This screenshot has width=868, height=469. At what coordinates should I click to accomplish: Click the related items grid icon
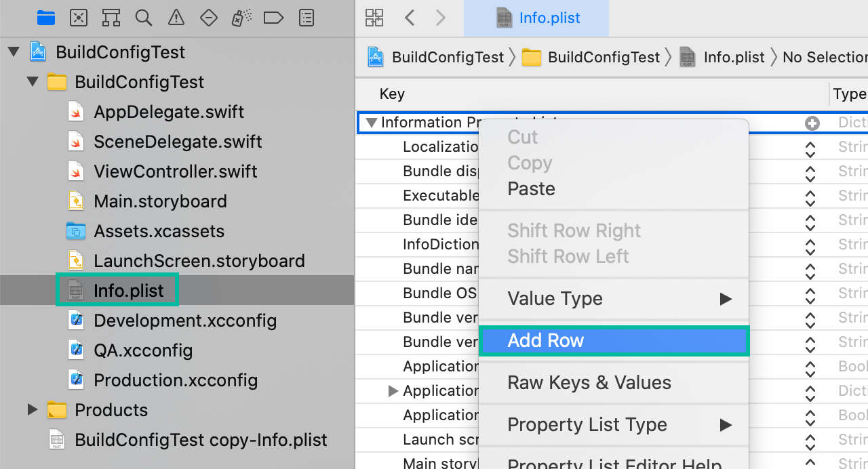pyautogui.click(x=374, y=18)
